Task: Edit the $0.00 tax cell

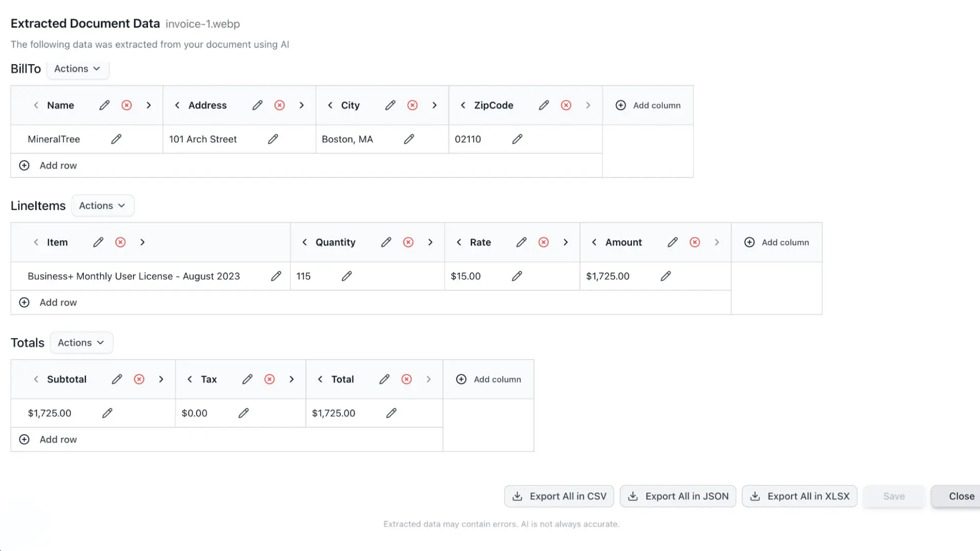Action: click(243, 413)
